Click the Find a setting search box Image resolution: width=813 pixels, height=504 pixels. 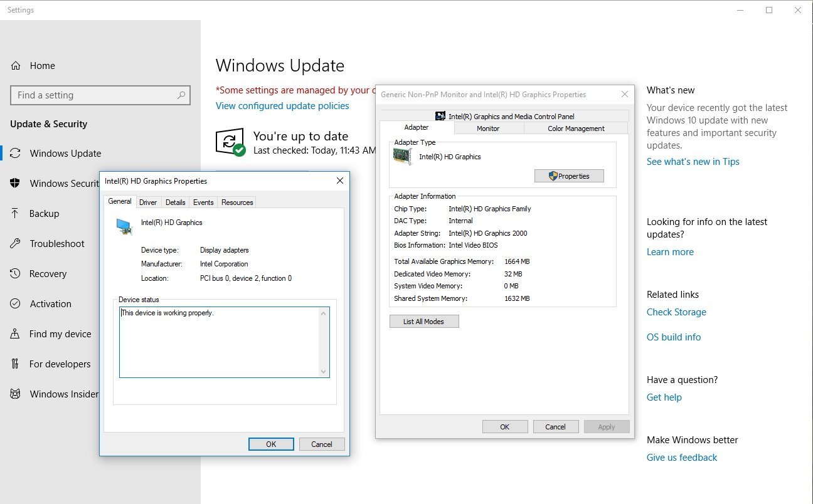100,95
